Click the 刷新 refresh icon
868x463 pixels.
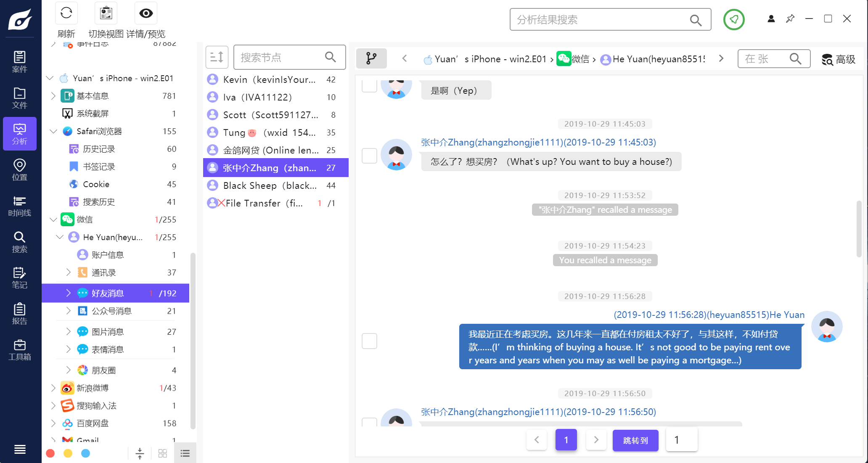(66, 13)
